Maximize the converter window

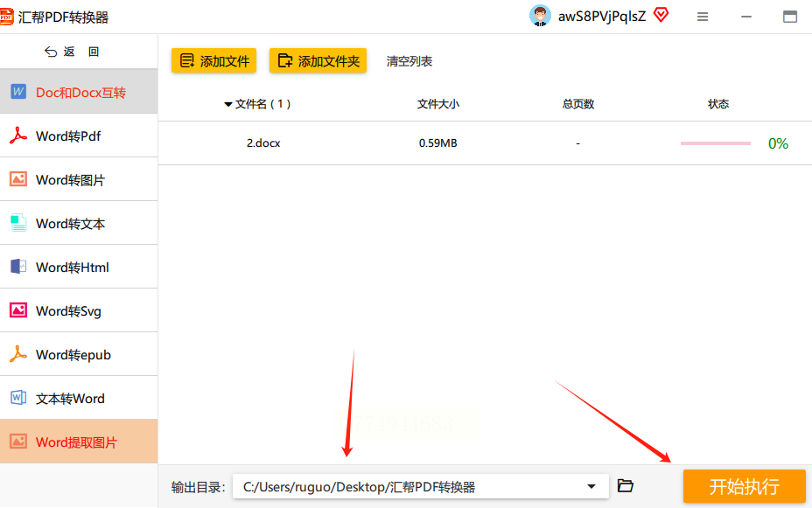pos(790,17)
